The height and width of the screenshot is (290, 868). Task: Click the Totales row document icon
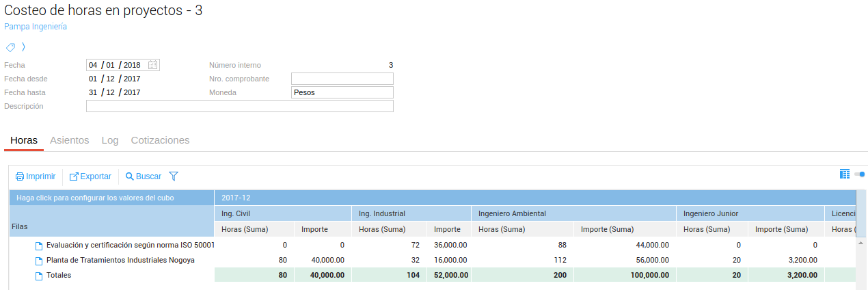coord(39,276)
